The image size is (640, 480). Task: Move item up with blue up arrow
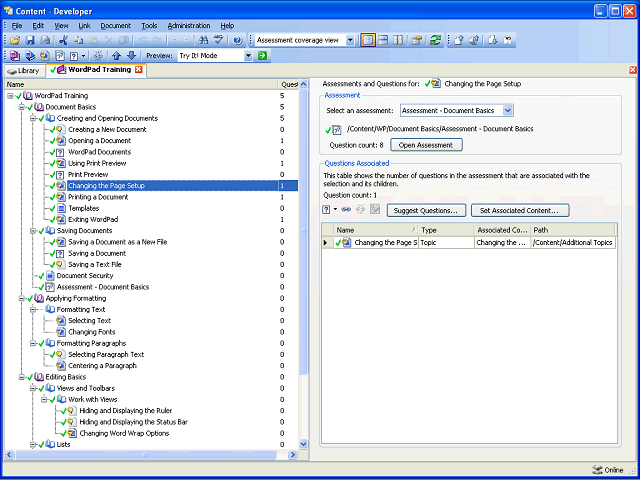[117, 56]
